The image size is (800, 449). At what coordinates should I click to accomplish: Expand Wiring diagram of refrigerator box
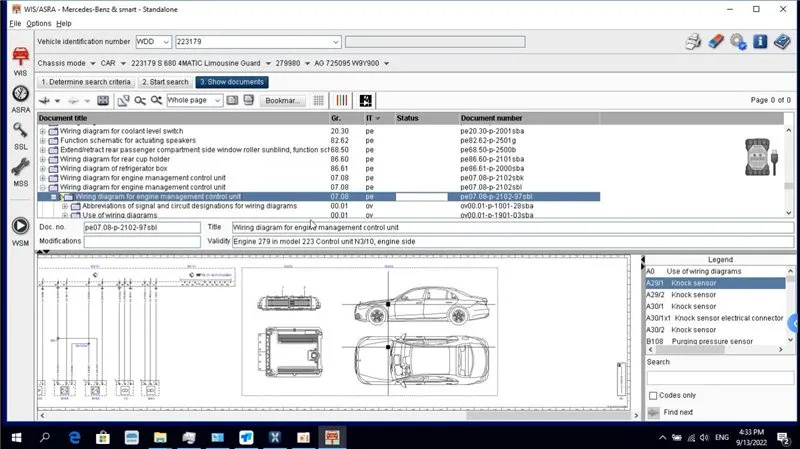(x=43, y=168)
